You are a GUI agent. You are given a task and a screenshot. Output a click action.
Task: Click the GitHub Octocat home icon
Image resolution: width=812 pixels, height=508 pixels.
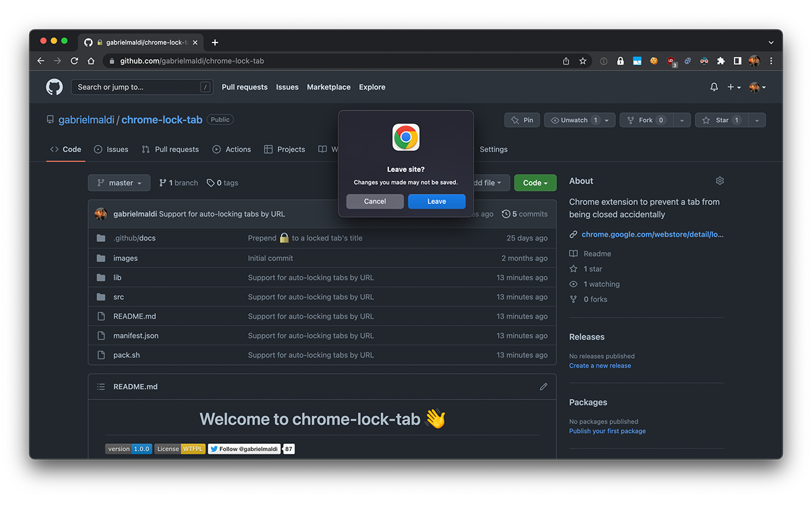[x=54, y=87]
